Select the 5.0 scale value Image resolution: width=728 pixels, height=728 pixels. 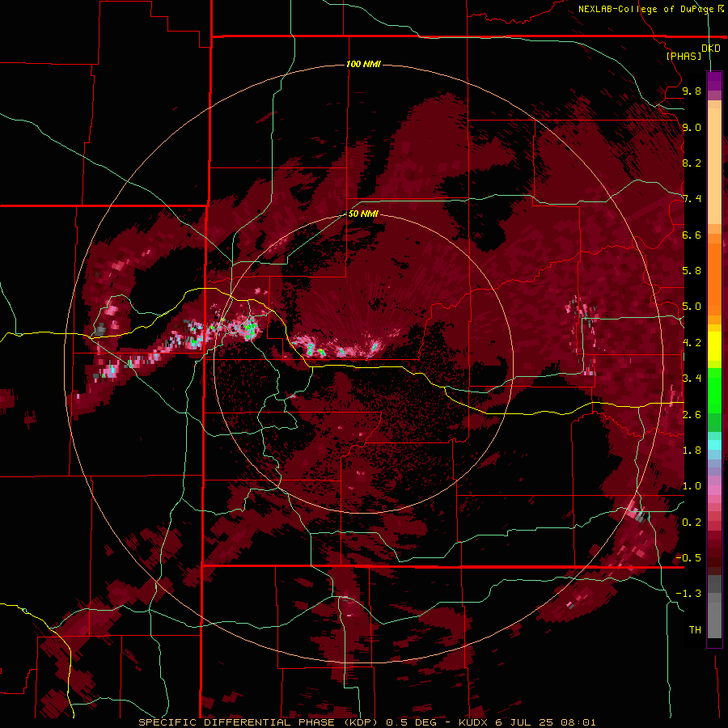(692, 307)
